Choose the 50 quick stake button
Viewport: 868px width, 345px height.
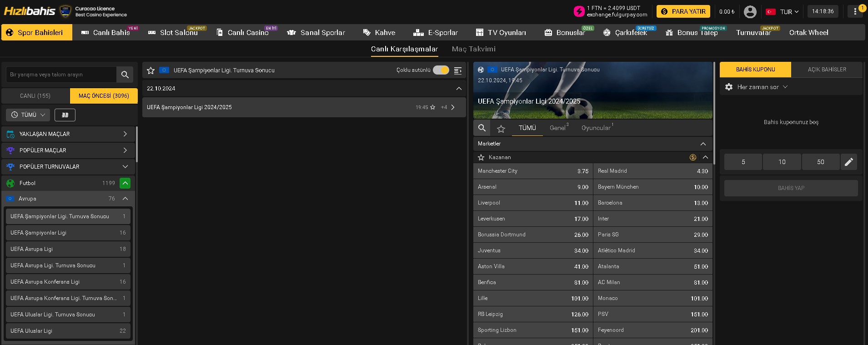[x=821, y=162]
